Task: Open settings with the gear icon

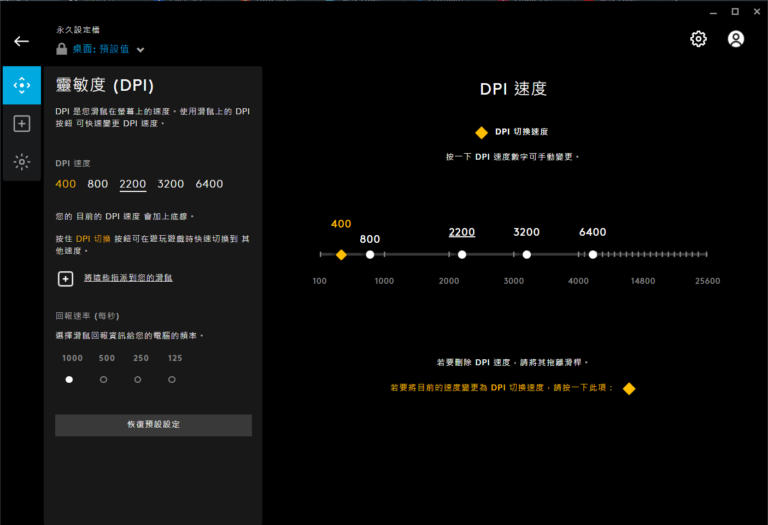Action: click(x=698, y=39)
